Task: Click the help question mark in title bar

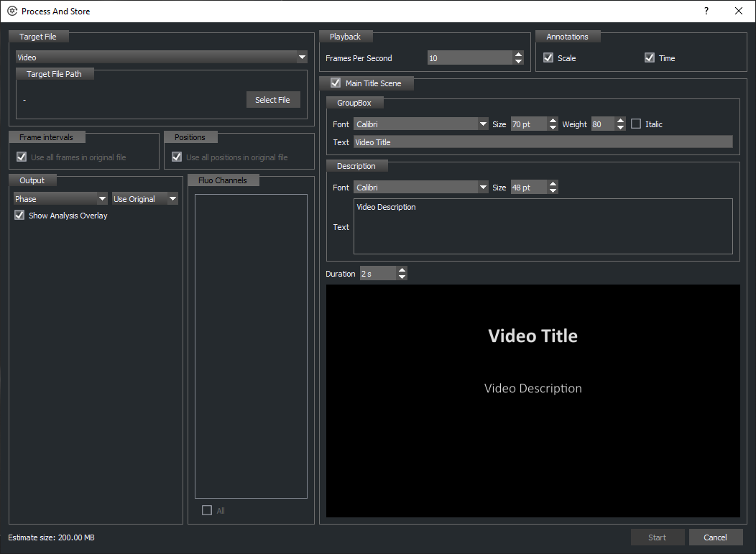Action: (706, 11)
